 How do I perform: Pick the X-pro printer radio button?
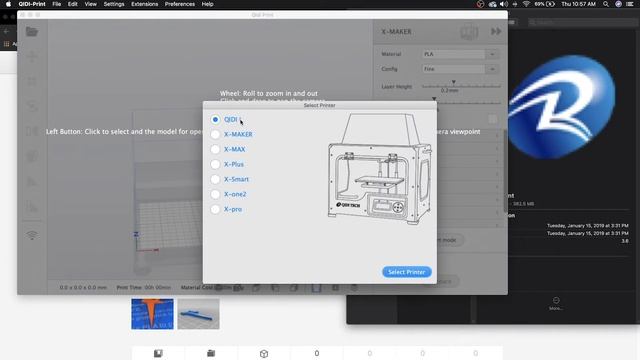point(215,209)
